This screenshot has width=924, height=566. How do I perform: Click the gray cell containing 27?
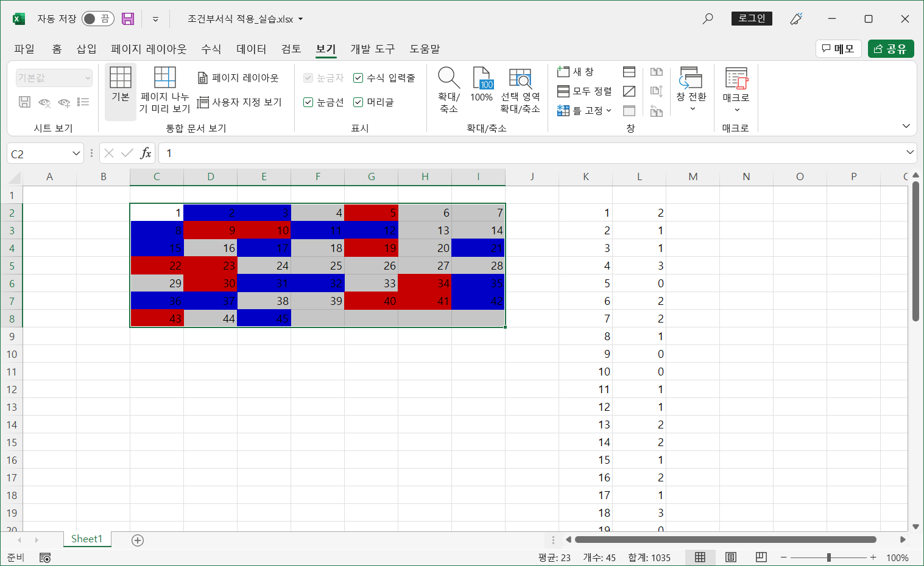tap(425, 265)
